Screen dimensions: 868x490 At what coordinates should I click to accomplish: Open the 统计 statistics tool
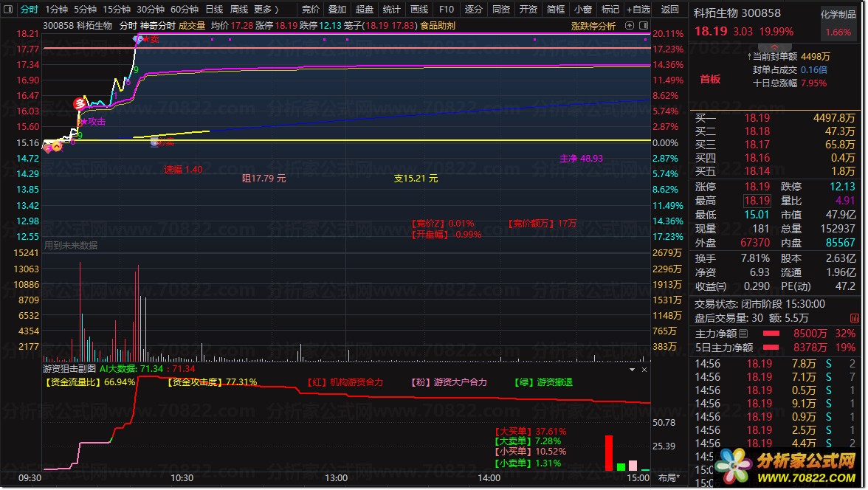pyautogui.click(x=391, y=10)
